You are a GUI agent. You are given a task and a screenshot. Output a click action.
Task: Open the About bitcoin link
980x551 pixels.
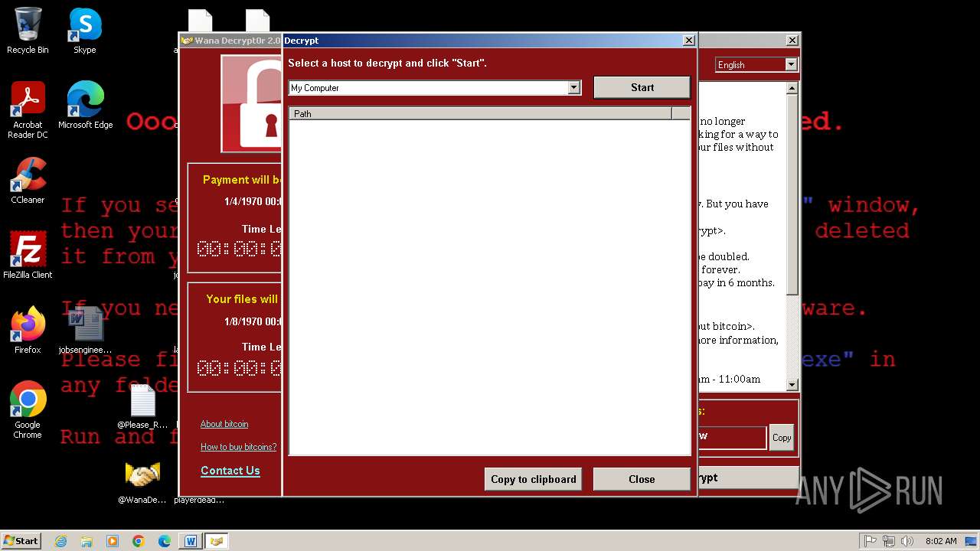[224, 424]
